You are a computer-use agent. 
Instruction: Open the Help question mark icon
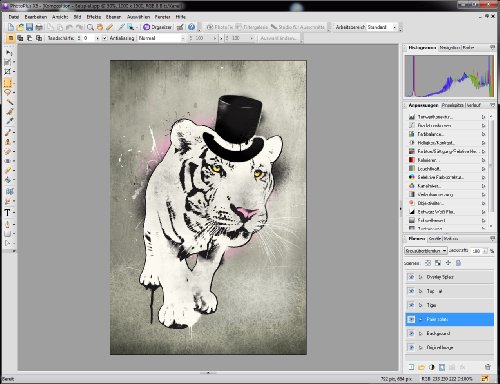[191, 27]
